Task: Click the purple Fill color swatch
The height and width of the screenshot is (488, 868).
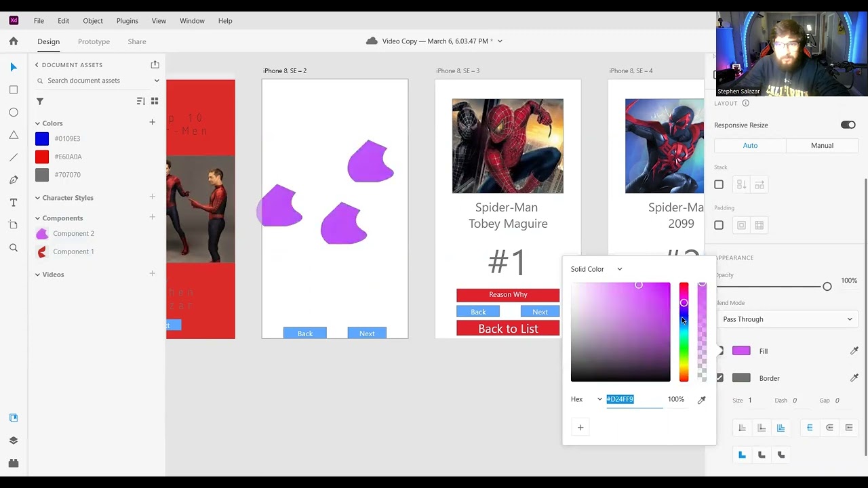Action: 741,351
